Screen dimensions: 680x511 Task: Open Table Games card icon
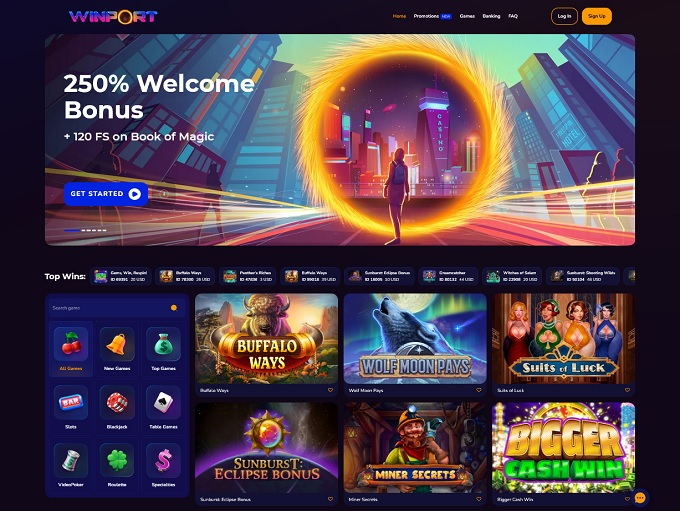tap(163, 407)
